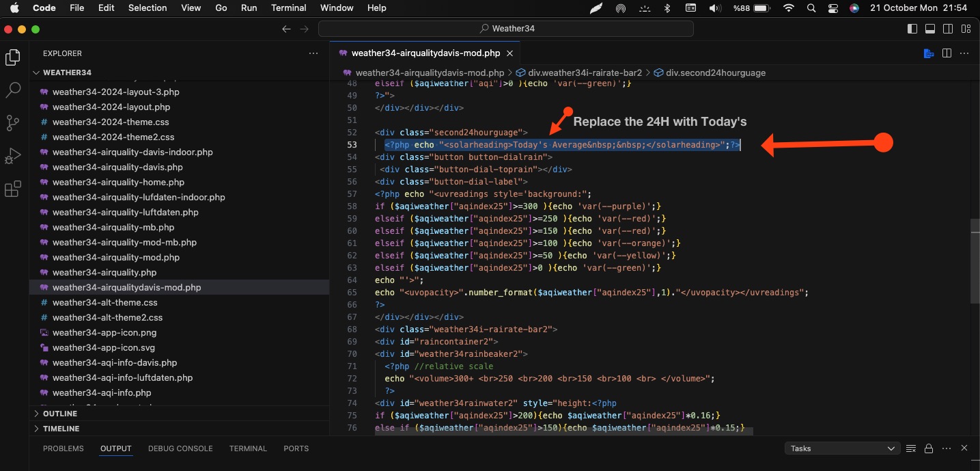Open the Bluetooth menu bar icon

(x=668, y=8)
